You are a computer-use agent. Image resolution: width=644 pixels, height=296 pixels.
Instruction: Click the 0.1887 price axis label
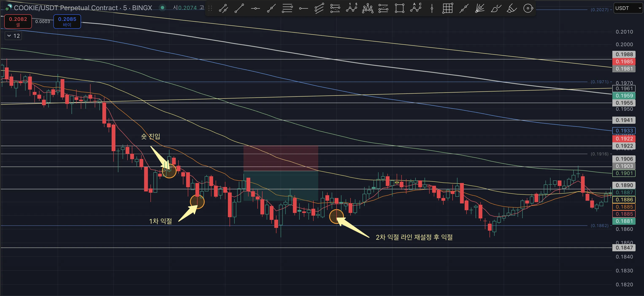coord(624,192)
